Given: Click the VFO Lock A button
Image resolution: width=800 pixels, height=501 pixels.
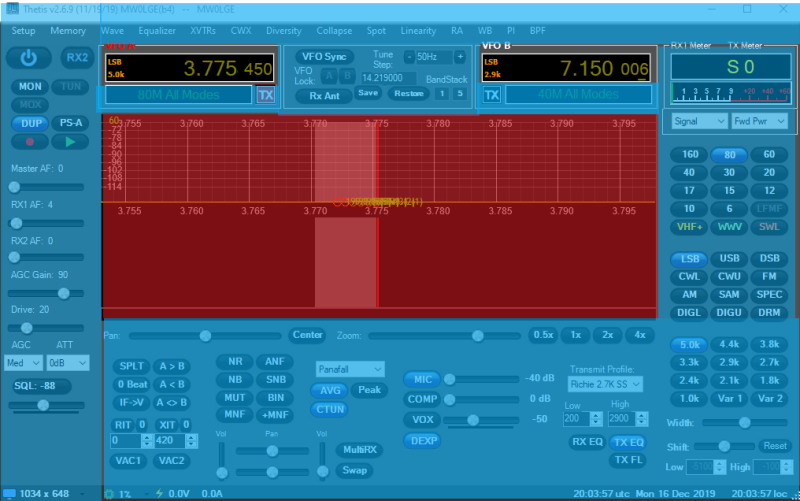Looking at the screenshot, I should click(329, 77).
